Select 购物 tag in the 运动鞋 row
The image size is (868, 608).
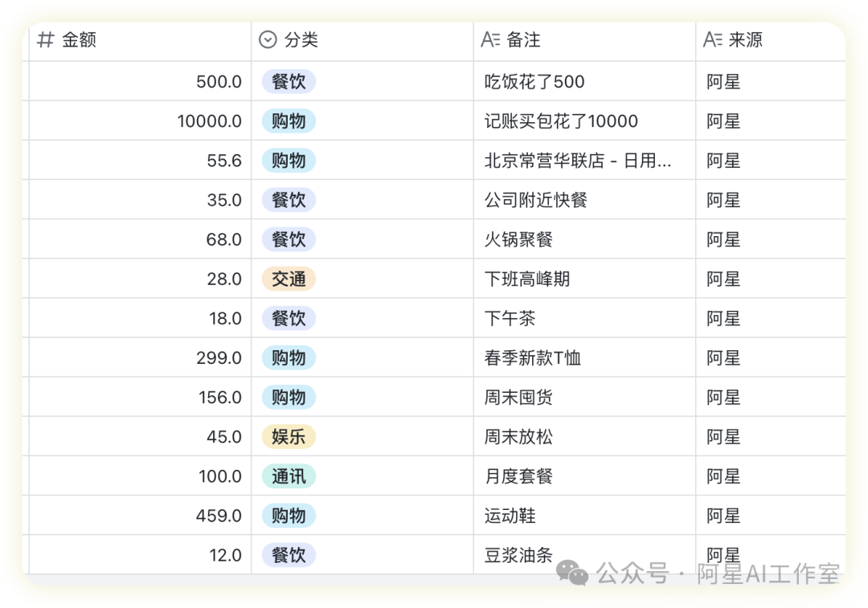pos(289,516)
